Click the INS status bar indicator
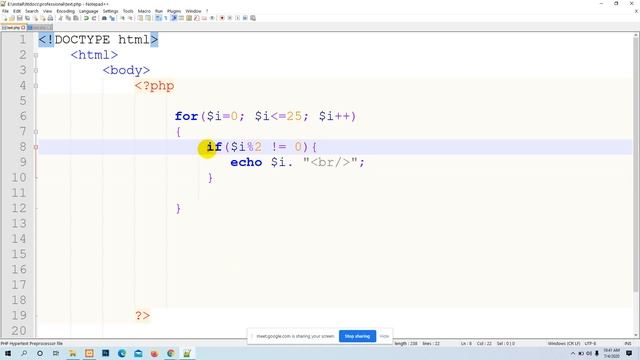 coord(628,344)
